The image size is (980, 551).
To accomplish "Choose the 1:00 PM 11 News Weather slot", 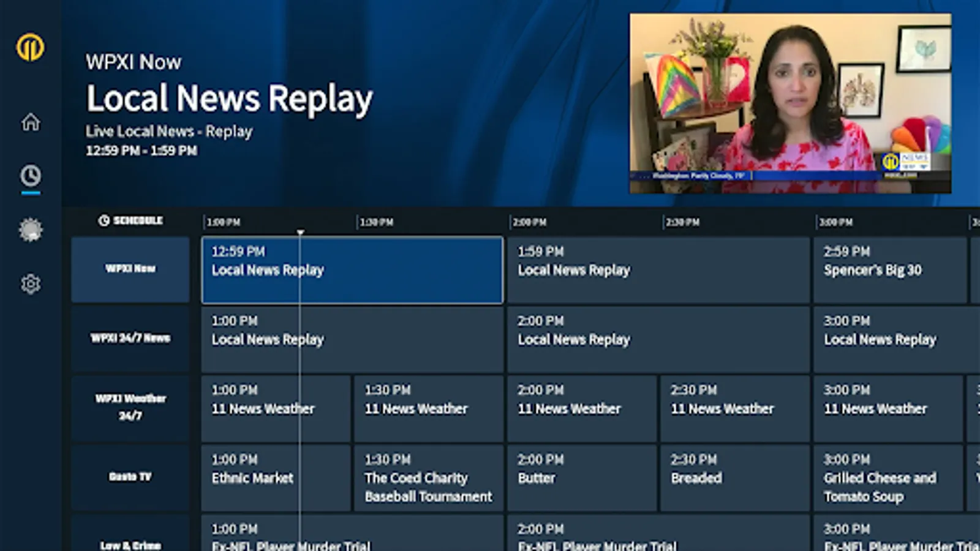I will 276,408.
